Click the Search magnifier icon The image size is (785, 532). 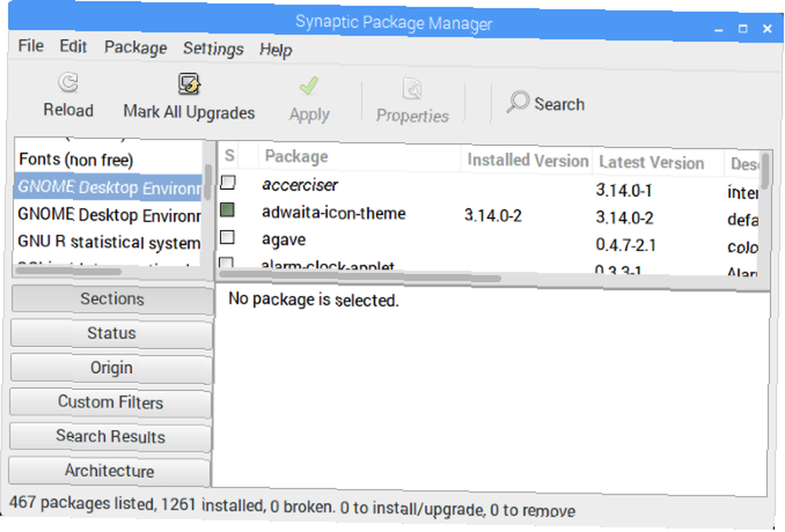[517, 102]
